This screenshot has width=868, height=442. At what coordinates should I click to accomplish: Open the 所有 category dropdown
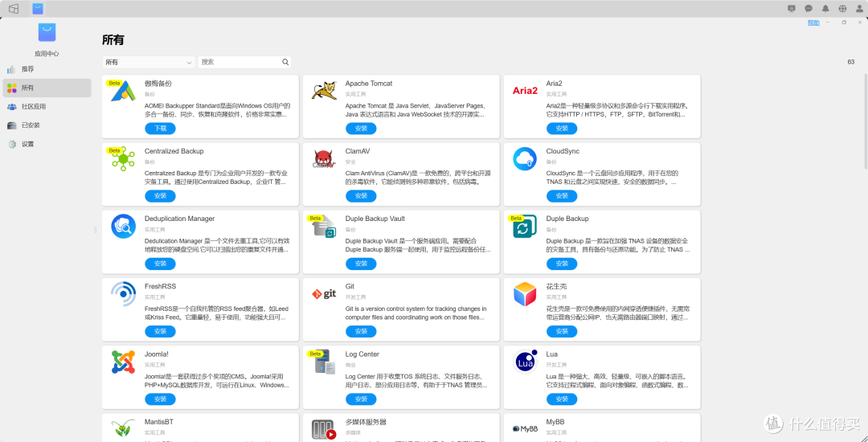[149, 62]
